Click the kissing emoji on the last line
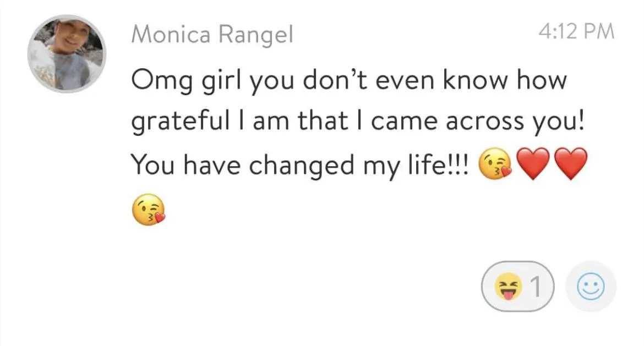Screen dimensions: 644x346 tap(148, 210)
